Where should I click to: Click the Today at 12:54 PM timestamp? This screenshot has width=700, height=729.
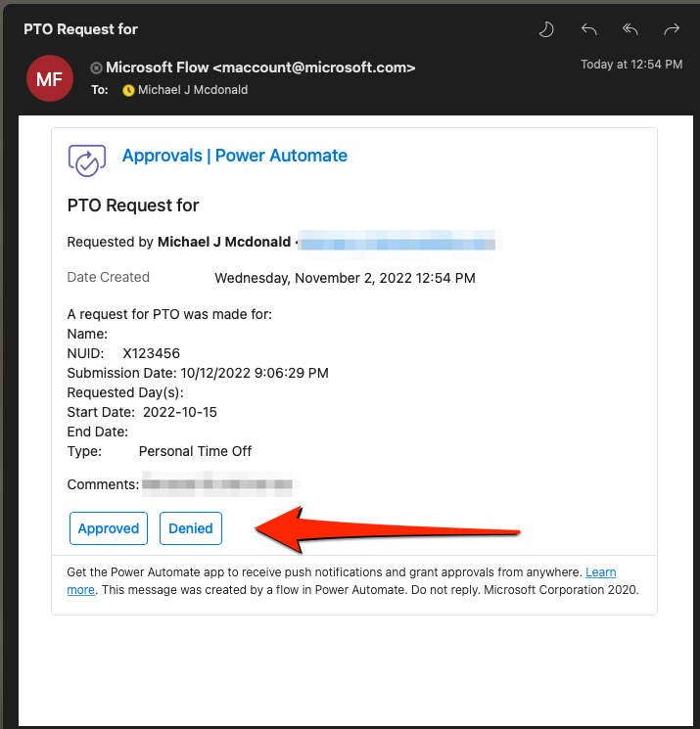[x=631, y=65]
